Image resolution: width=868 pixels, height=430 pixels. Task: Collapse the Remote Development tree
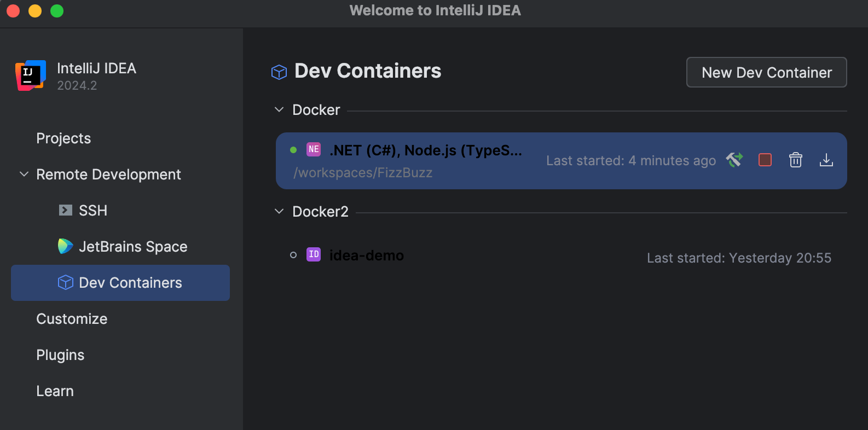point(24,175)
